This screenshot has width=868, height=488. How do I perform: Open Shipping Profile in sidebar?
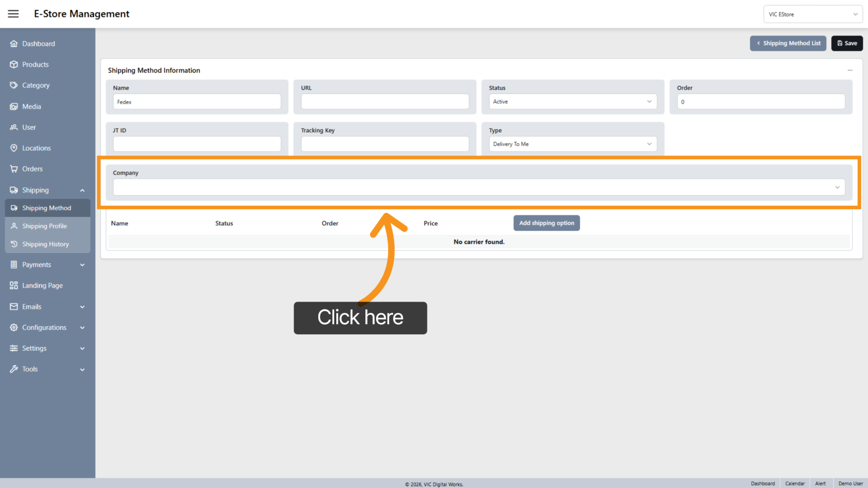(44, 226)
